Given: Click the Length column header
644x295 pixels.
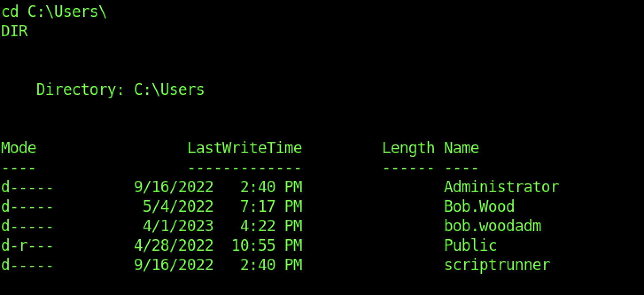Looking at the screenshot, I should 408,148.
